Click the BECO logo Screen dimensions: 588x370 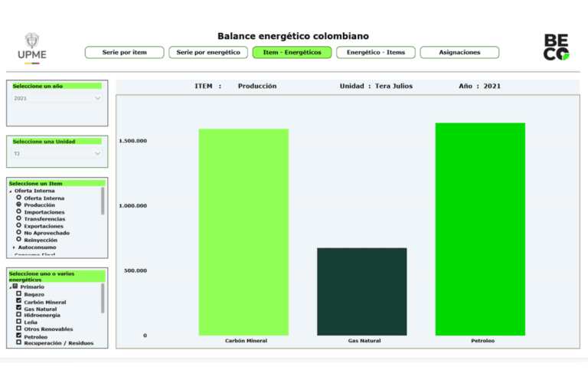click(557, 47)
